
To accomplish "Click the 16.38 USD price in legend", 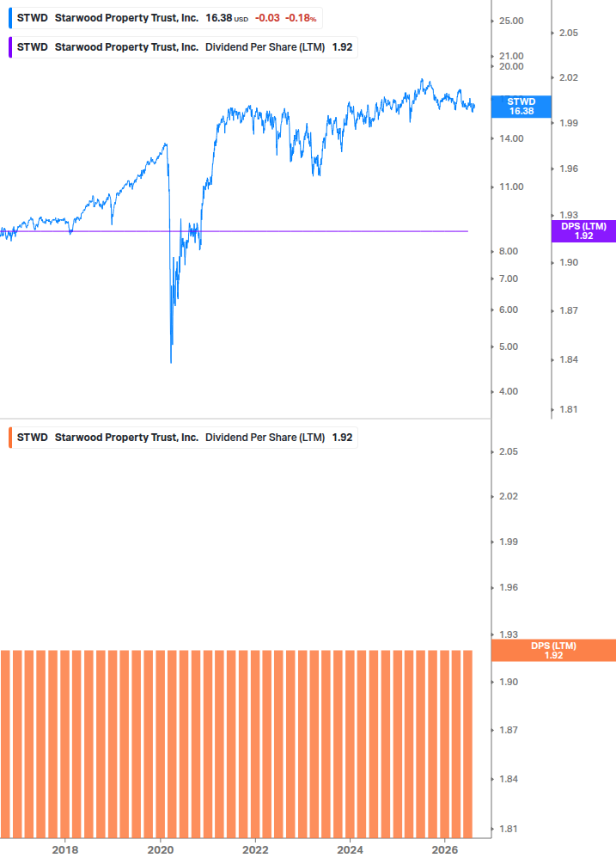I will [x=226, y=18].
